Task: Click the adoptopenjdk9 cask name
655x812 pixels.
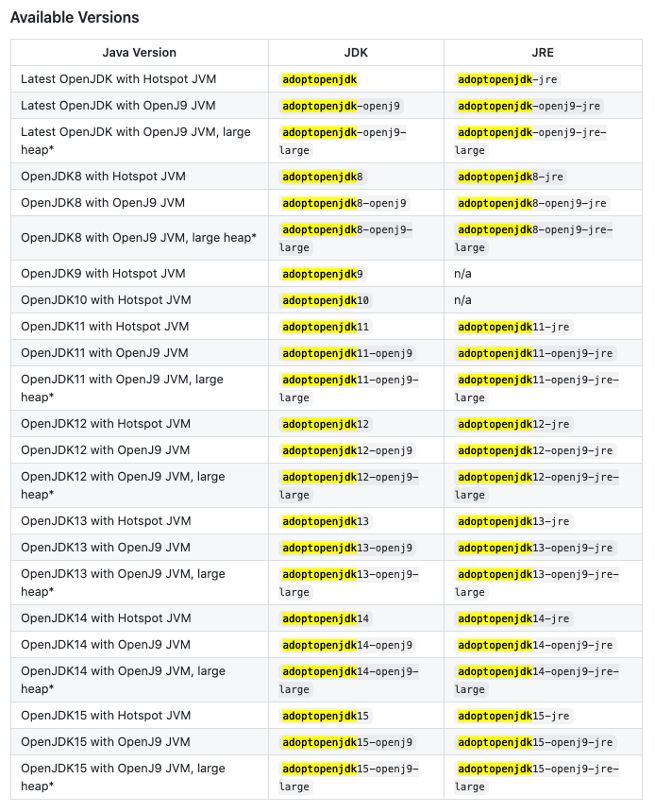Action: click(x=323, y=275)
